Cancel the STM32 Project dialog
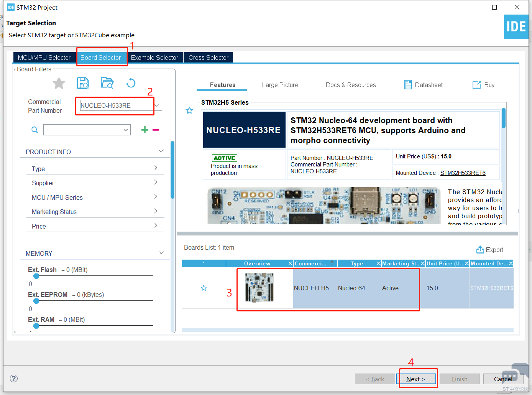532x395 pixels. coord(503,379)
